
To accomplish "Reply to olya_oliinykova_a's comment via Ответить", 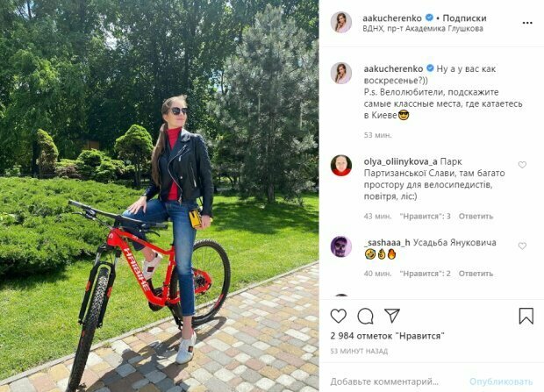I will (476, 217).
